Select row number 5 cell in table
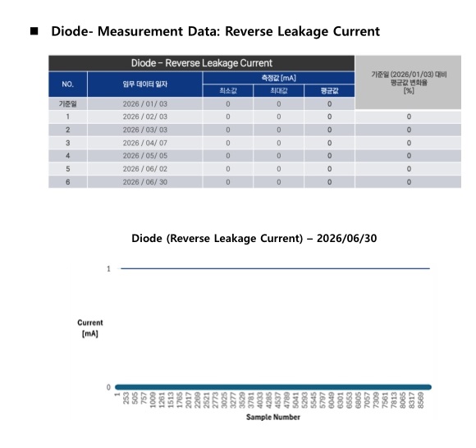The image size is (476, 448). (x=67, y=169)
